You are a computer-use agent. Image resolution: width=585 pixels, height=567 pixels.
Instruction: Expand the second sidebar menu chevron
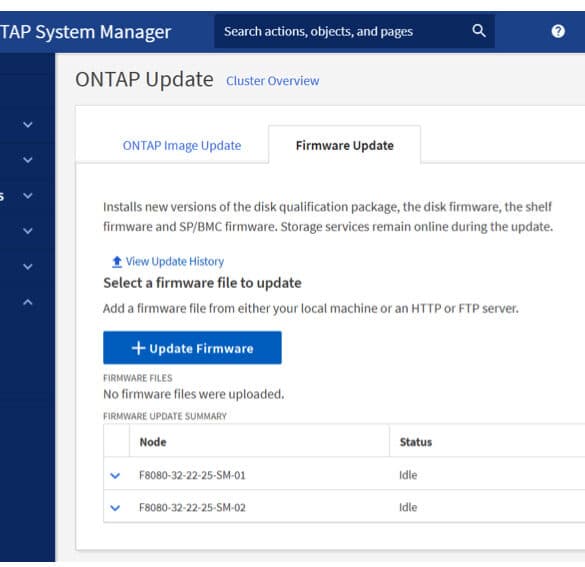tap(28, 160)
